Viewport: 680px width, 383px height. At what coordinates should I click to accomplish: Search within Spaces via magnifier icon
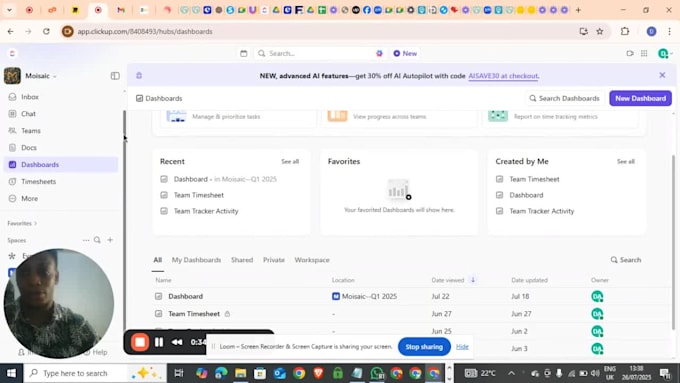(x=98, y=240)
